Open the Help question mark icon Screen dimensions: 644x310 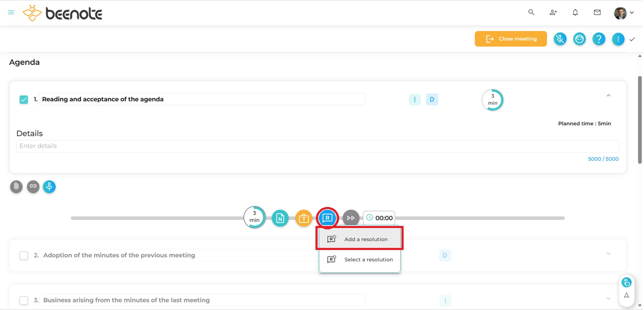pos(599,39)
